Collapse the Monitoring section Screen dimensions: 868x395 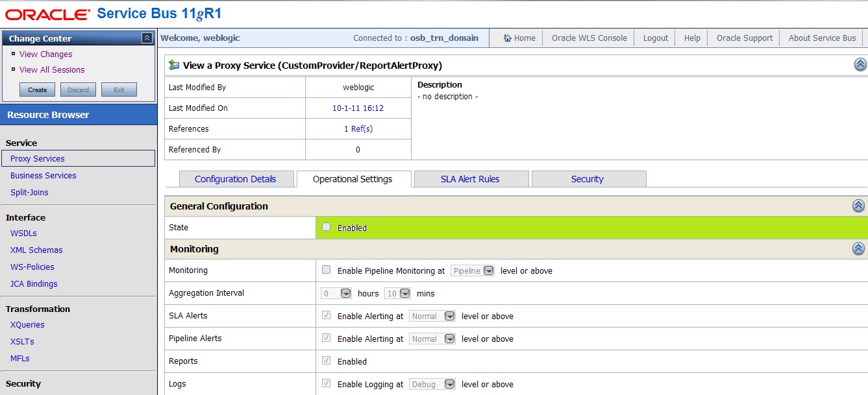[x=858, y=248]
